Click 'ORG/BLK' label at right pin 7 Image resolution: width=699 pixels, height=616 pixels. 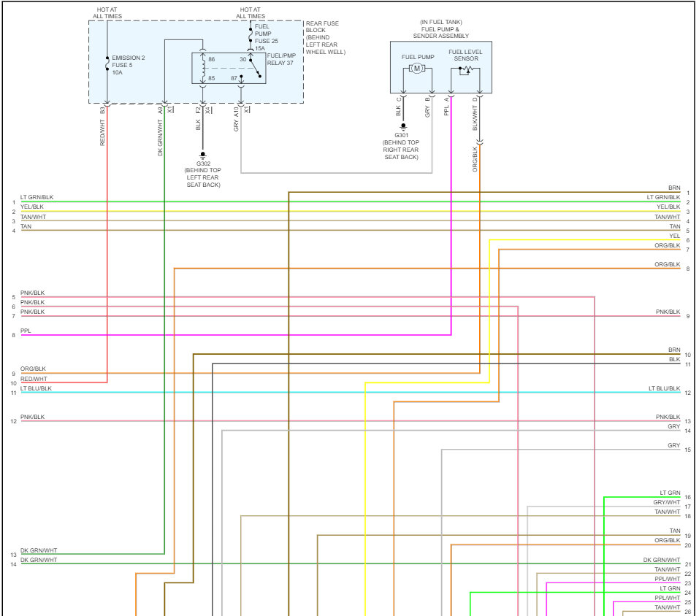pyautogui.click(x=668, y=245)
